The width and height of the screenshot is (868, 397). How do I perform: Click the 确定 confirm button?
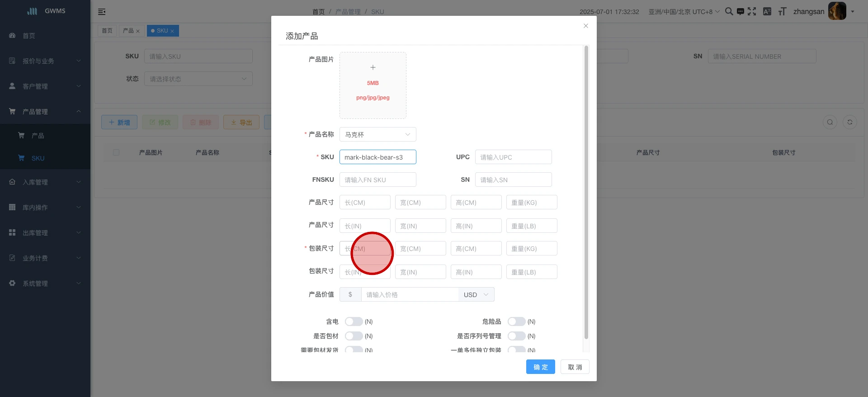540,367
